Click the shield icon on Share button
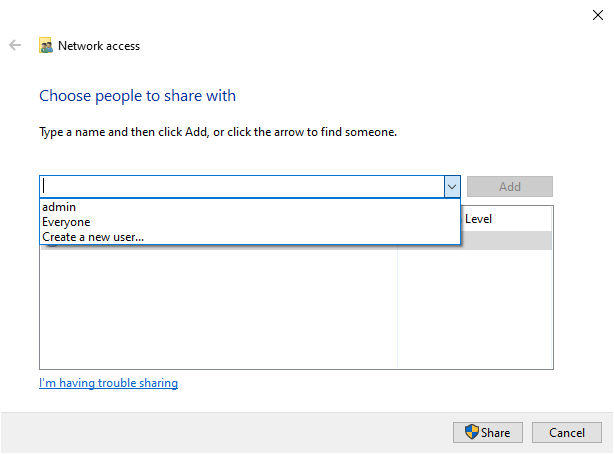 pos(472,432)
